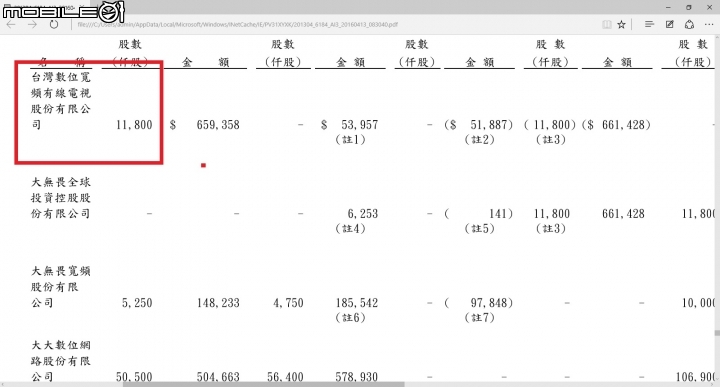Click the amount 53,957
Viewport: 720px width, 387px height.
pos(360,125)
